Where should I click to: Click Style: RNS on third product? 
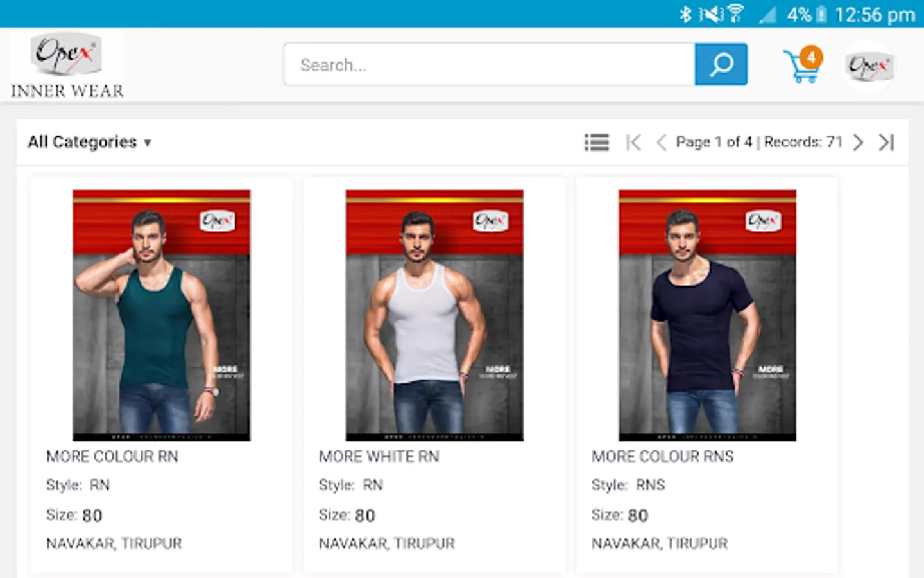pos(628,486)
